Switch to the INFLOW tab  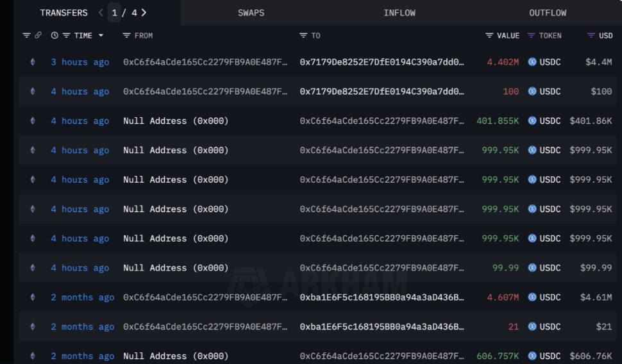click(x=399, y=13)
